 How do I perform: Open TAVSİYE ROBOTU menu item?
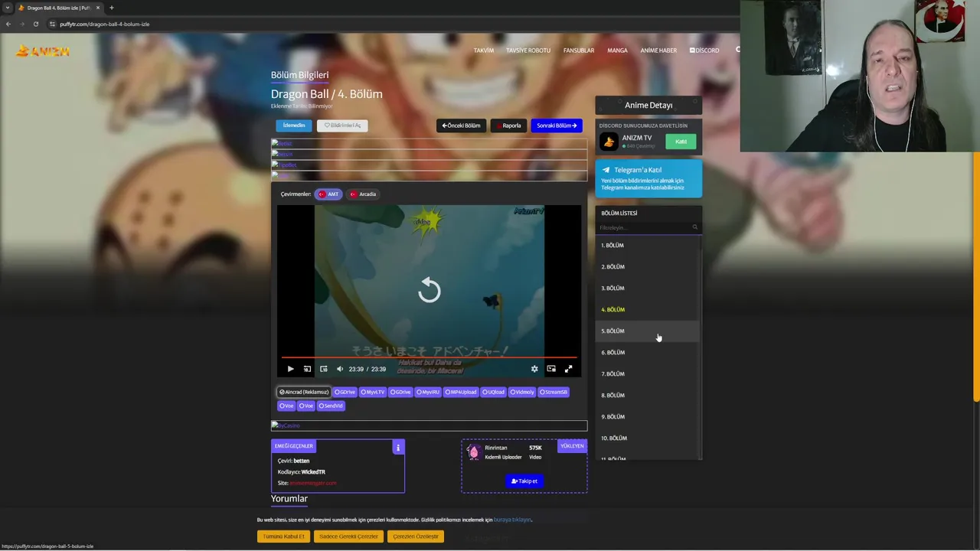click(x=528, y=51)
